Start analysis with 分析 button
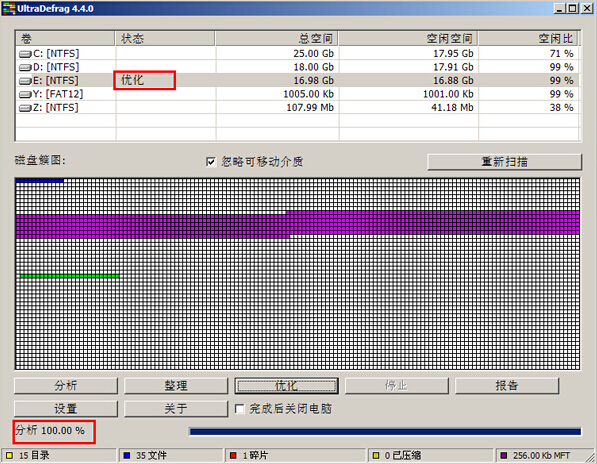 coord(66,386)
